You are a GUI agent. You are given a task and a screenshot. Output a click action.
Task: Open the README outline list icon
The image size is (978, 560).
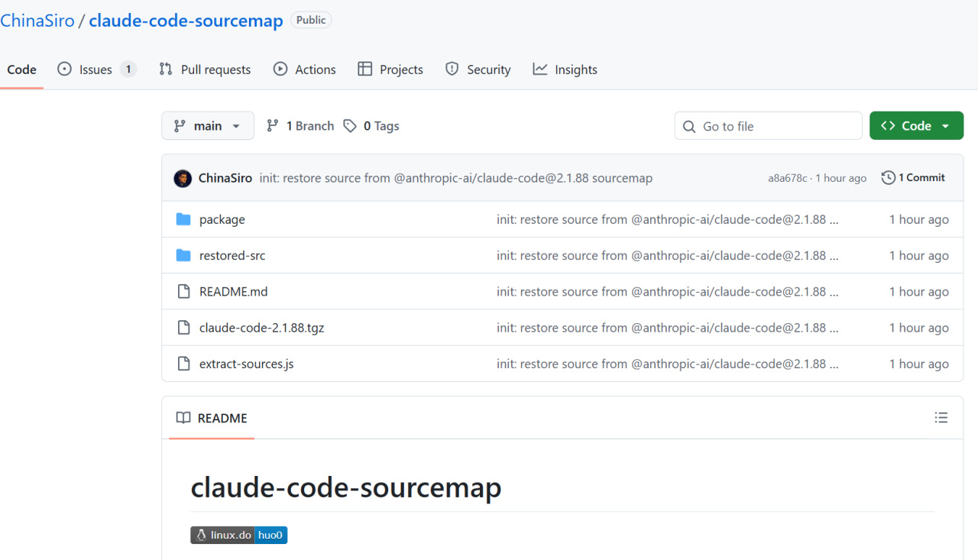[941, 418]
